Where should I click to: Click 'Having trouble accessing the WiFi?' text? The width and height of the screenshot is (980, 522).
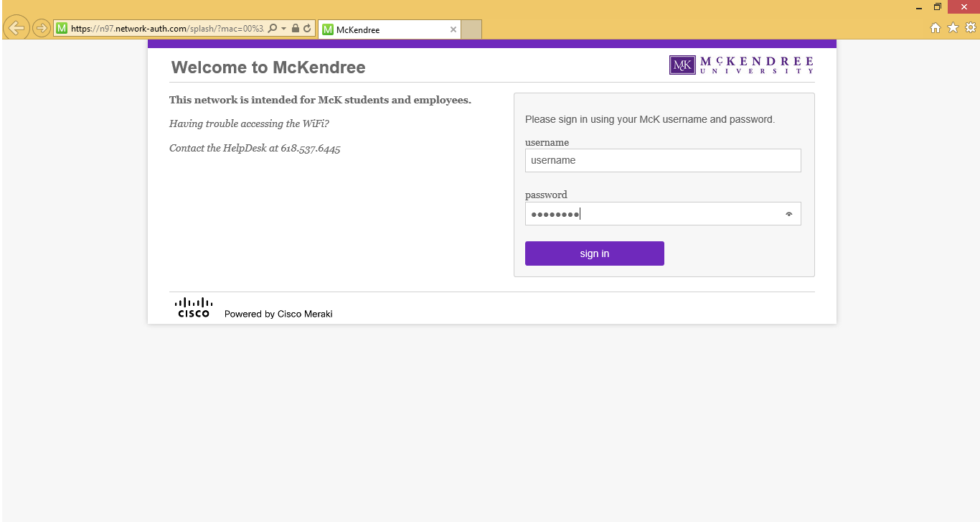pyautogui.click(x=249, y=123)
